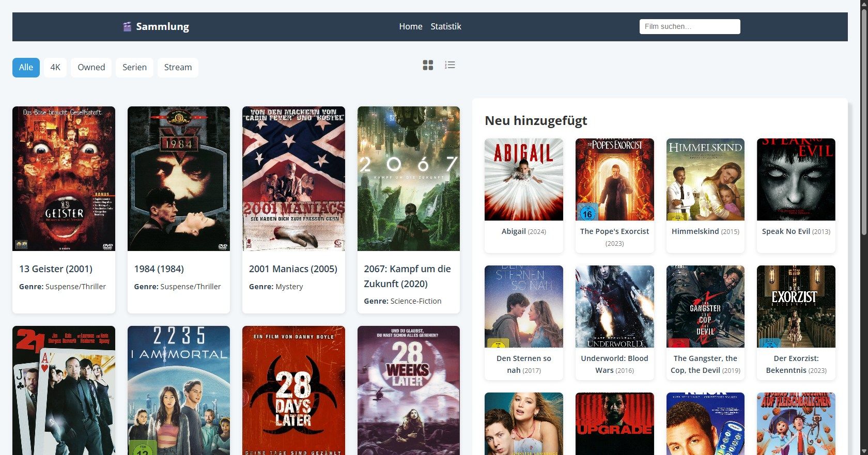Switch to list view icon
This screenshot has height=455, width=868.
450,65
